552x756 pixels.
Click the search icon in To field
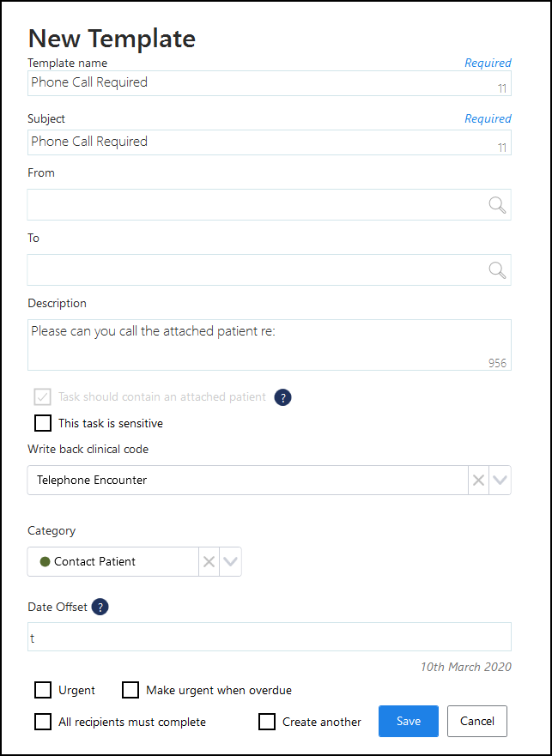497,270
